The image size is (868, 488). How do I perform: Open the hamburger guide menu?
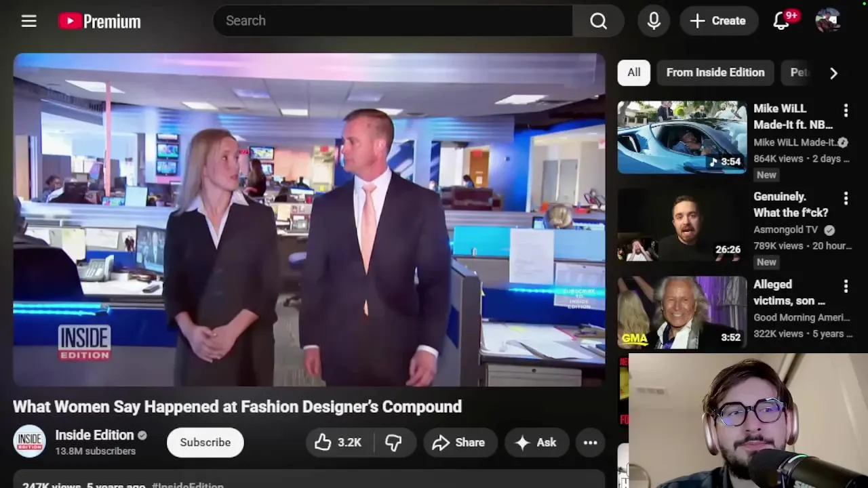pyautogui.click(x=28, y=21)
